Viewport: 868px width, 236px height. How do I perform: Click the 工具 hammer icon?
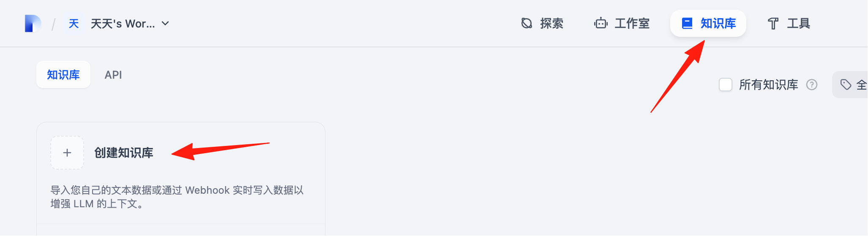point(773,23)
